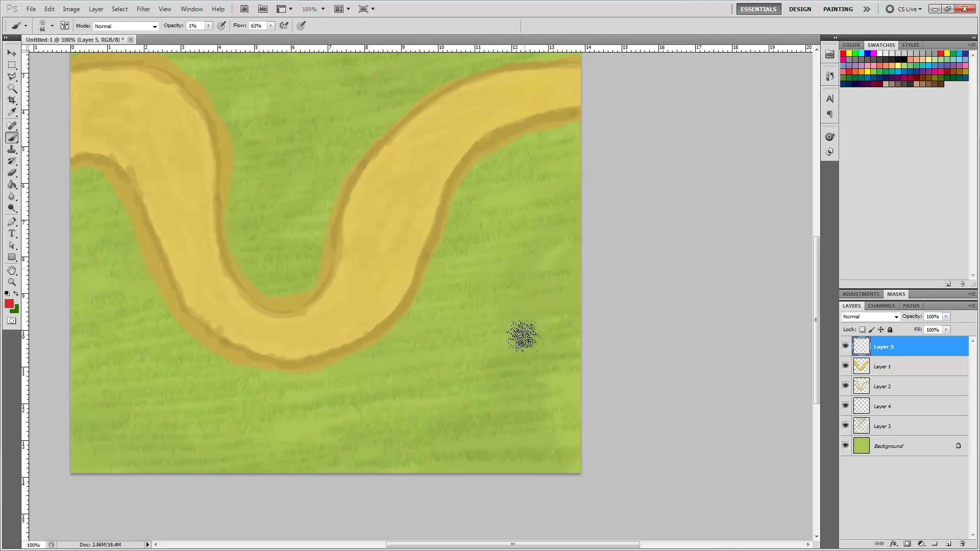Click red foreground color swatch
Screen dimensions: 980x551
[x=9, y=304]
